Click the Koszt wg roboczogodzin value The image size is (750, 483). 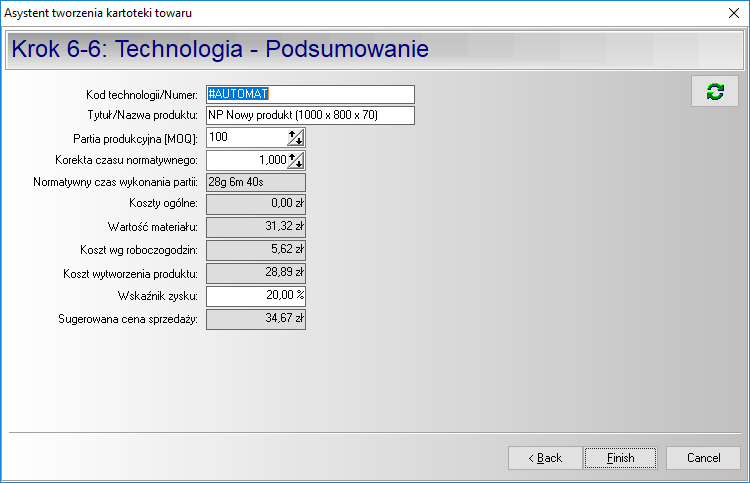[255, 250]
